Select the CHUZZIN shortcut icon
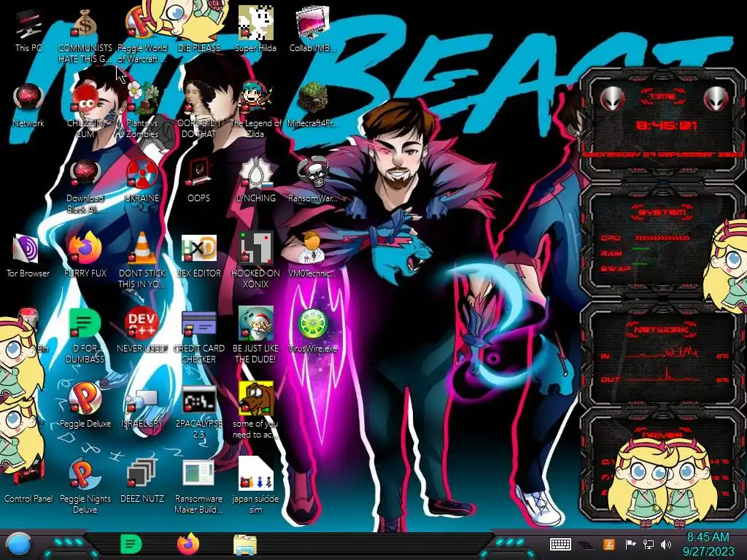 (x=85, y=111)
